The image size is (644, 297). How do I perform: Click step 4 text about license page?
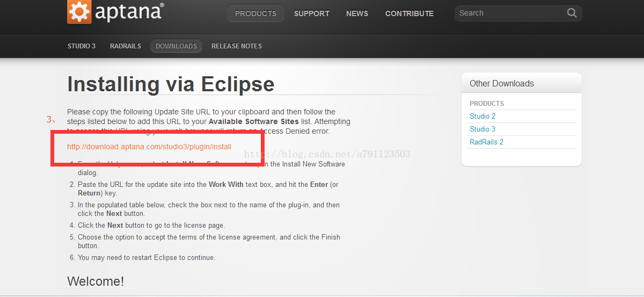tap(151, 226)
